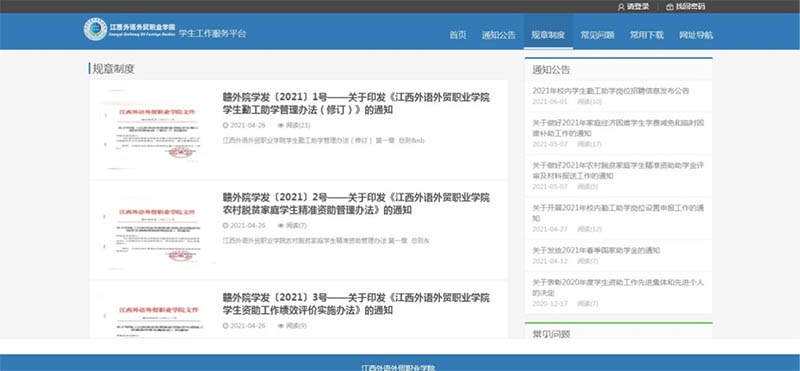800x371 pixels.
Task: Click the user icon beside 请登录
Action: click(x=621, y=7)
